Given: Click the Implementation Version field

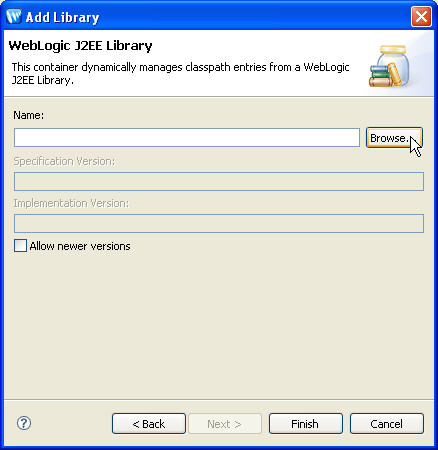Looking at the screenshot, I should (x=219, y=223).
